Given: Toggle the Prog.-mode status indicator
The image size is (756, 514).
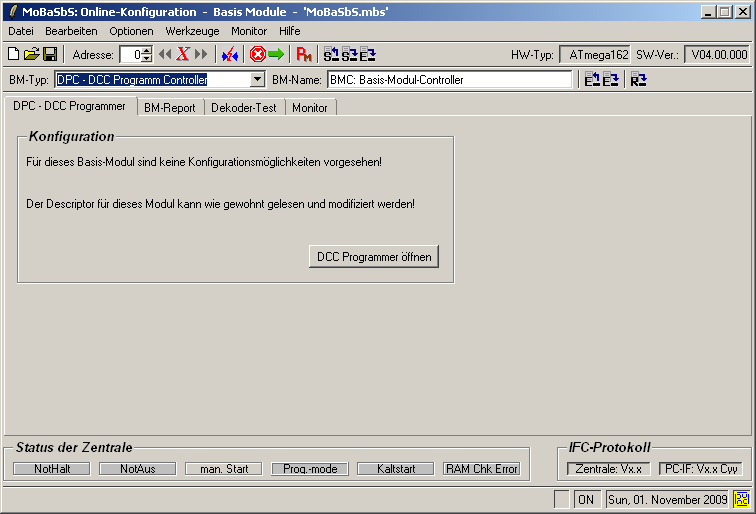Looking at the screenshot, I should (x=309, y=468).
